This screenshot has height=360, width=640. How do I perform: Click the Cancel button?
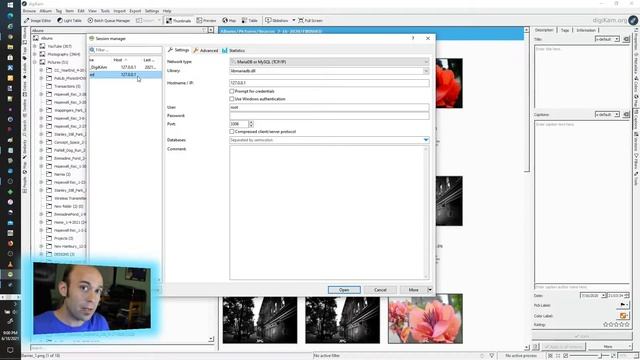pyautogui.click(x=380, y=290)
